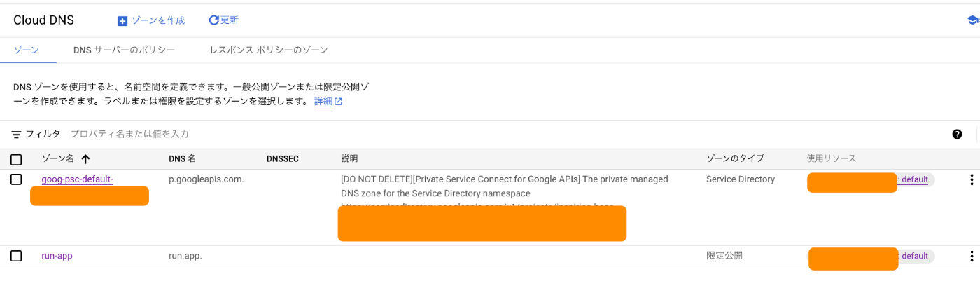Open more actions for run-app row
Viewport: 980px width, 300px height.
972,256
